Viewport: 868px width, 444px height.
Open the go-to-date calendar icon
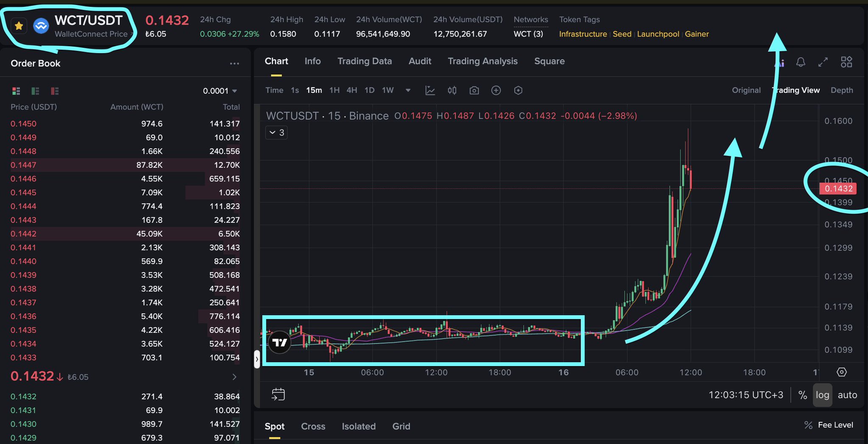(278, 394)
